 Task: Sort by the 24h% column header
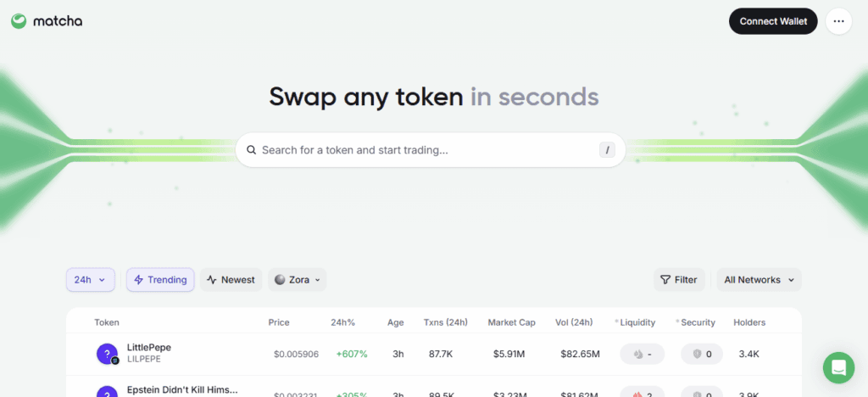coord(342,322)
